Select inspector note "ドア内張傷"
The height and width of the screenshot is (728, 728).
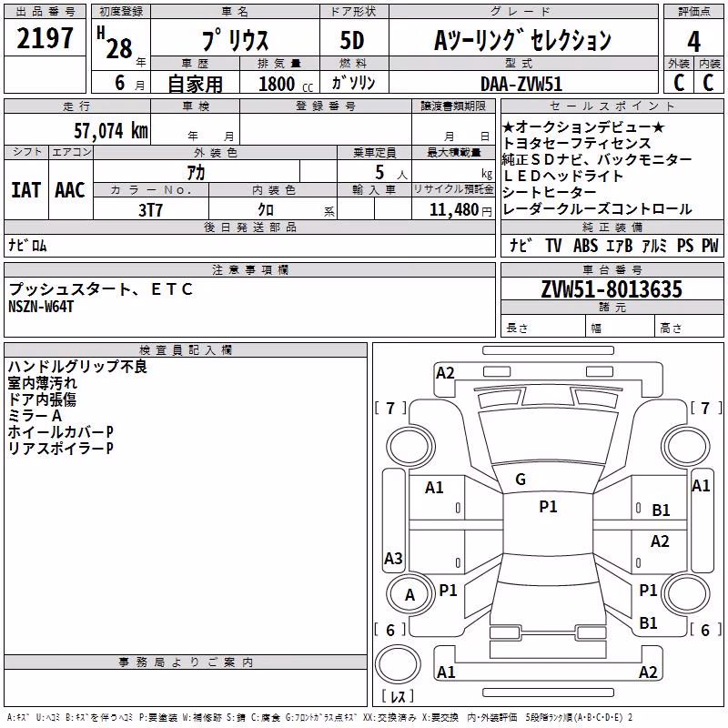[x=42, y=399]
